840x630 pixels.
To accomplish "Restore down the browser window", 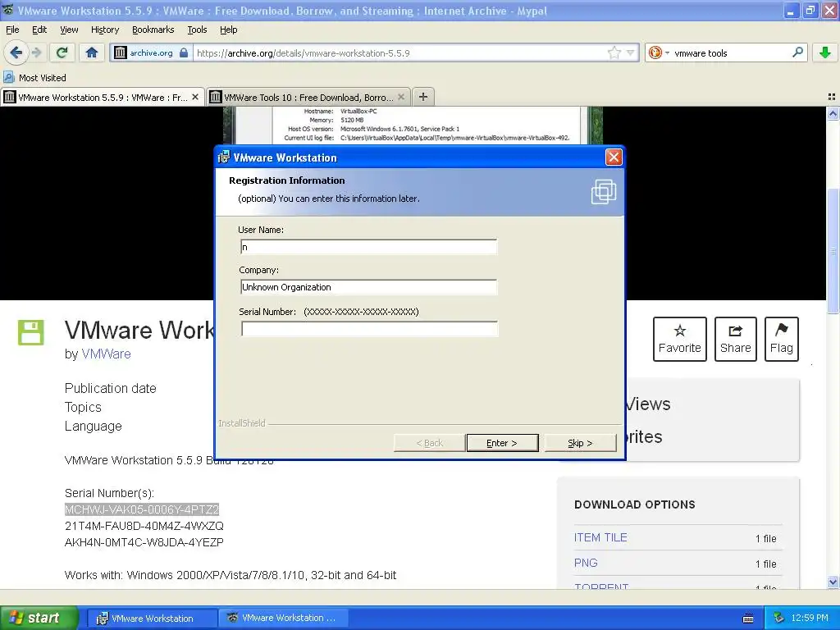I will tap(810, 10).
